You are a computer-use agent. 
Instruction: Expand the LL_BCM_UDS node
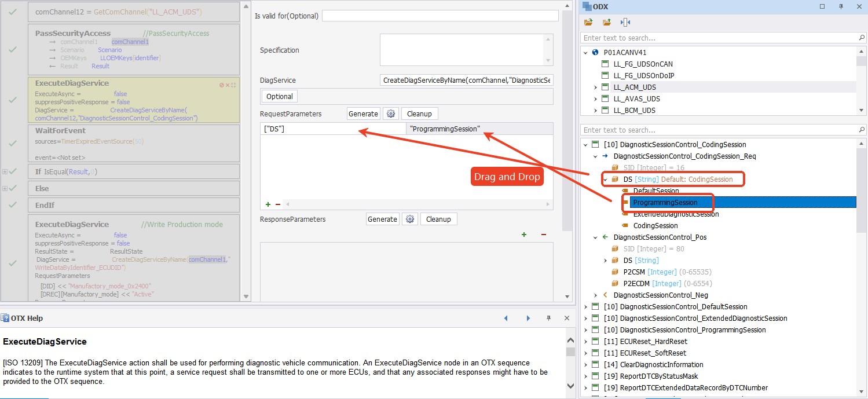[596, 110]
